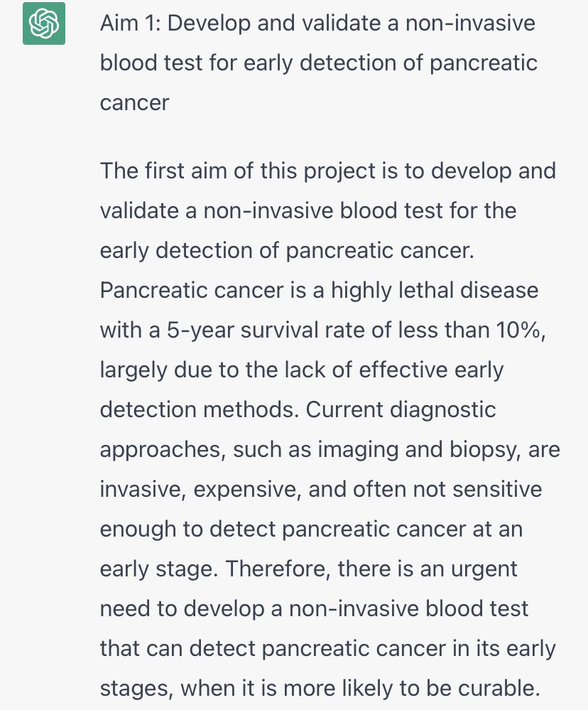Click the words 'largely due'
Viewport: 588px width, 710px height.
(x=156, y=370)
